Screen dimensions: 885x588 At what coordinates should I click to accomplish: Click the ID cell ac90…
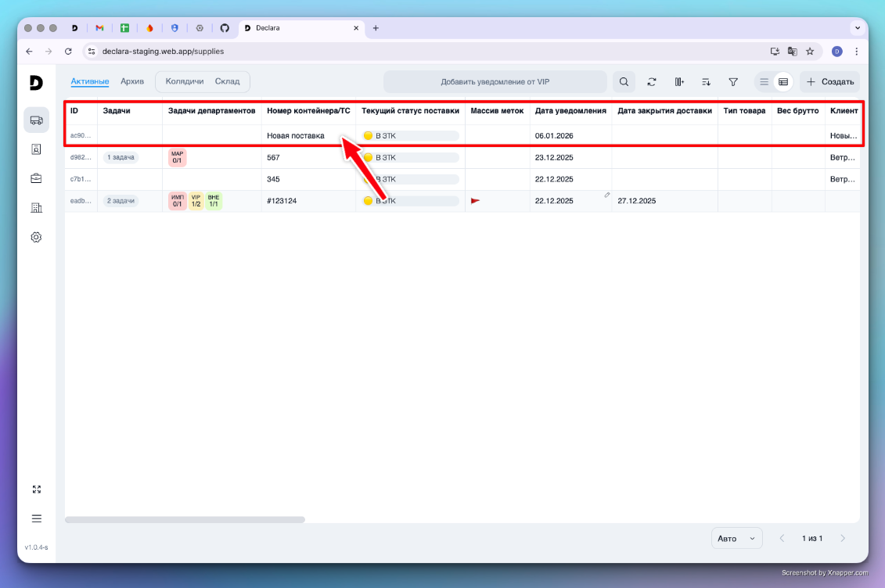click(81, 136)
